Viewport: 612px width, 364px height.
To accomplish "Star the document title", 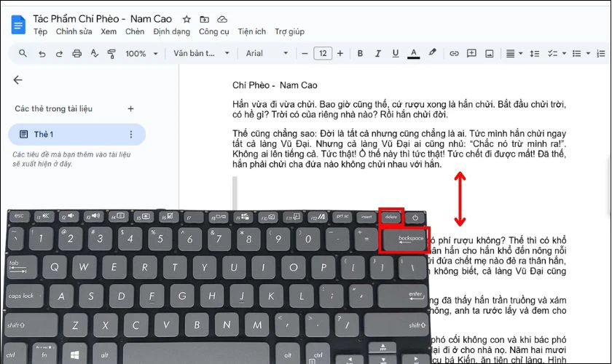I will tap(187, 19).
